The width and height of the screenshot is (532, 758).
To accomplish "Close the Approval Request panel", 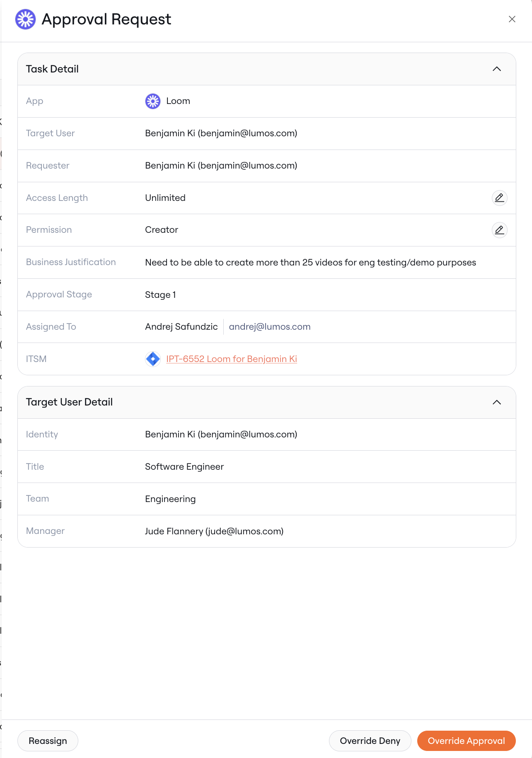I will click(512, 19).
